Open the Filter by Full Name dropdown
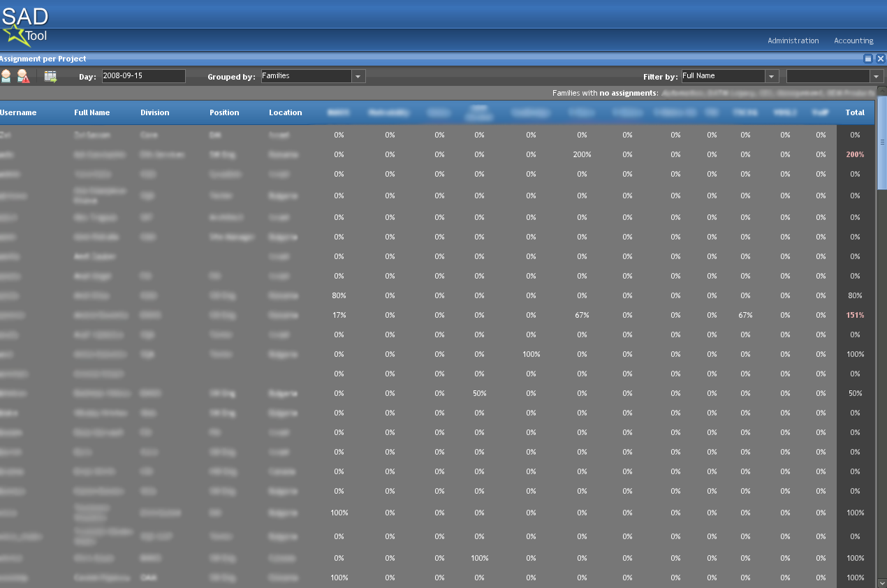The width and height of the screenshot is (887, 588). pyautogui.click(x=772, y=76)
